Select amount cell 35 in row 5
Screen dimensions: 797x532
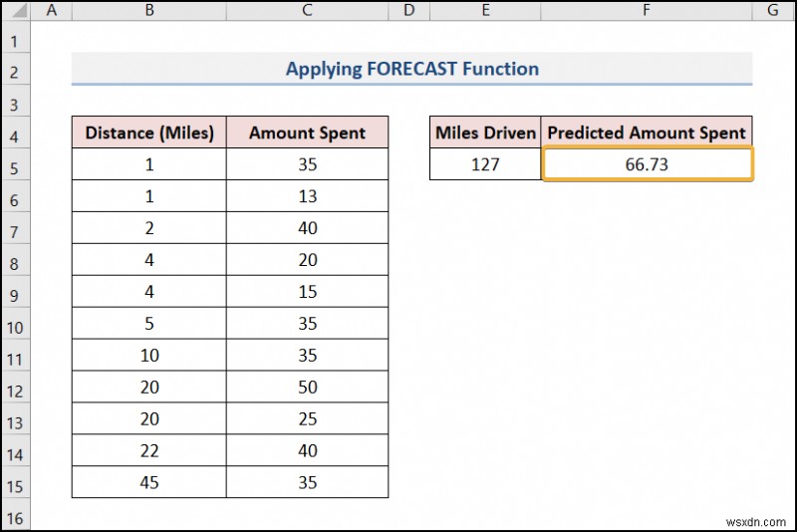coord(308,164)
